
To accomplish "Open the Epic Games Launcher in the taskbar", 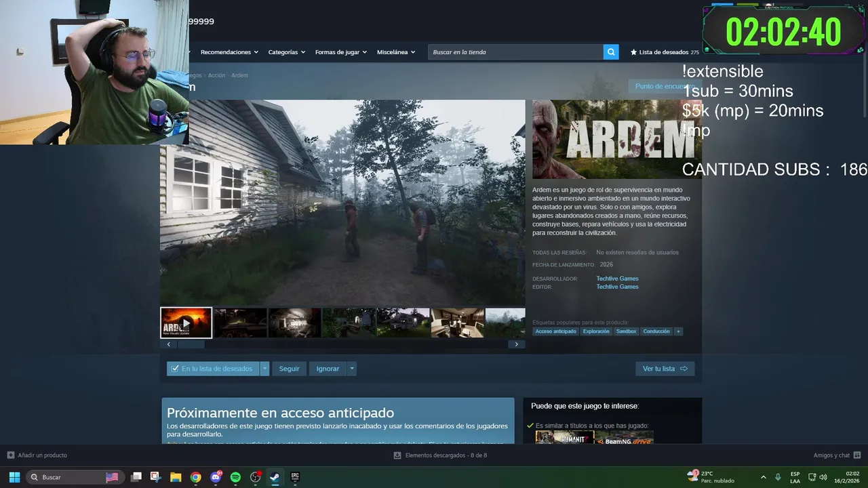I will [x=295, y=477].
